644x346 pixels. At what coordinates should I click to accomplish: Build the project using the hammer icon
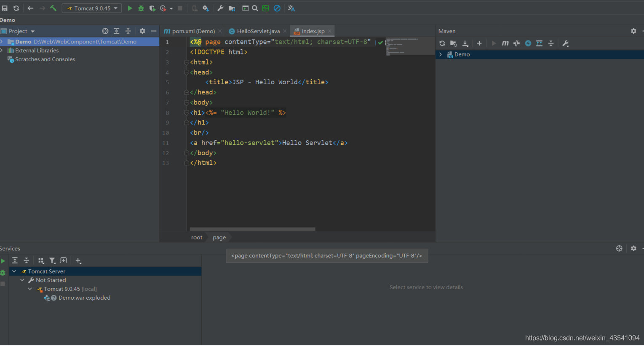(x=53, y=8)
